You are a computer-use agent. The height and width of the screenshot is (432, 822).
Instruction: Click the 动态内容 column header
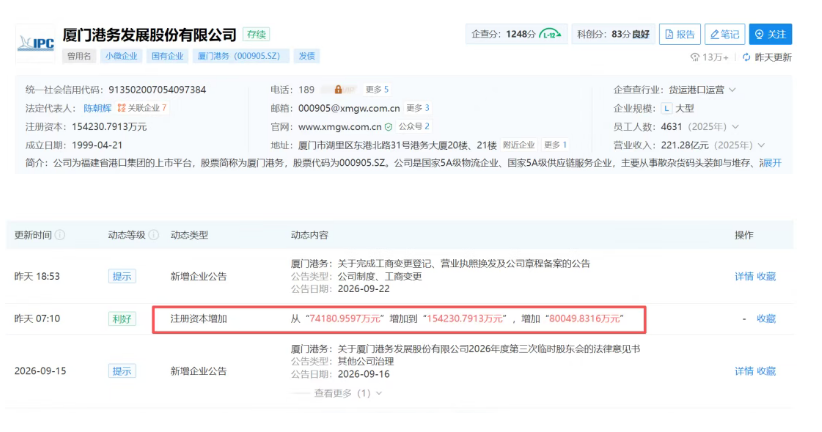tap(309, 235)
